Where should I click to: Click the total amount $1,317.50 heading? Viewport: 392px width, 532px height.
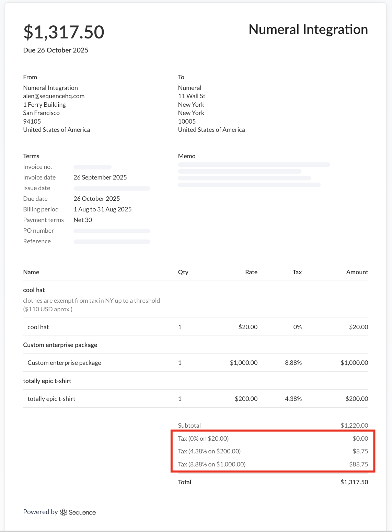(x=63, y=32)
